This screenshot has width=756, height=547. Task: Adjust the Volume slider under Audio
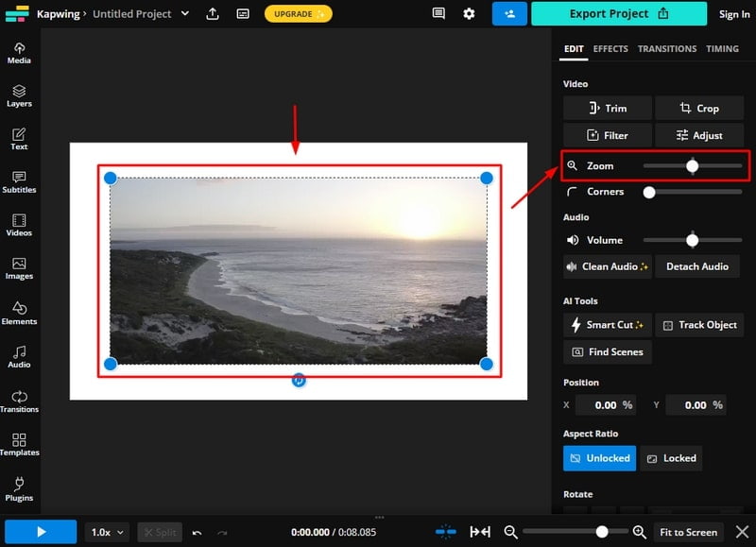[691, 240]
